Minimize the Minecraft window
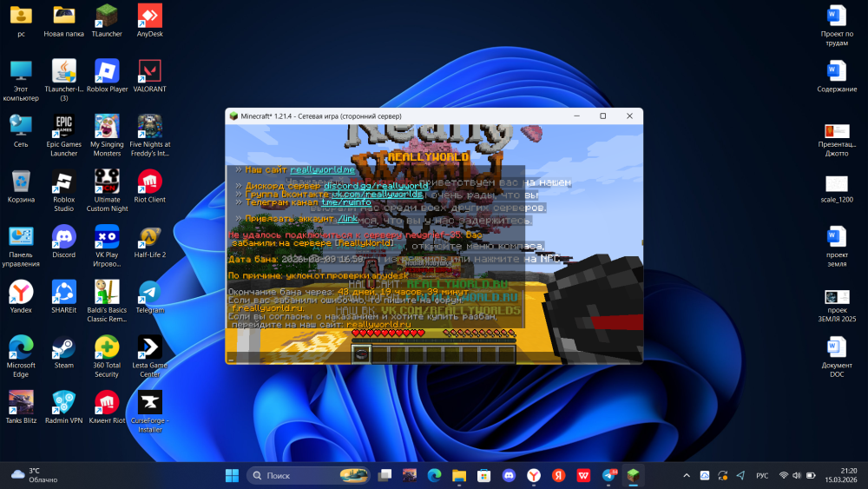 coord(577,116)
